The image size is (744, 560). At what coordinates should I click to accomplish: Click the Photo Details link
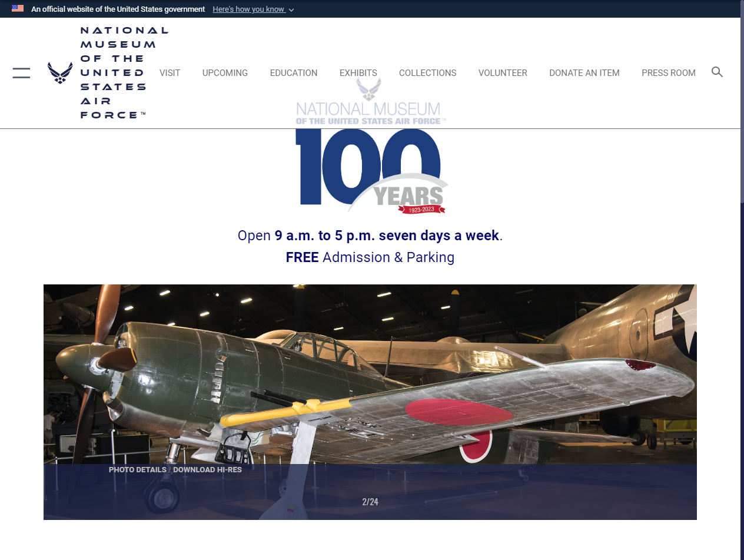[x=137, y=470]
